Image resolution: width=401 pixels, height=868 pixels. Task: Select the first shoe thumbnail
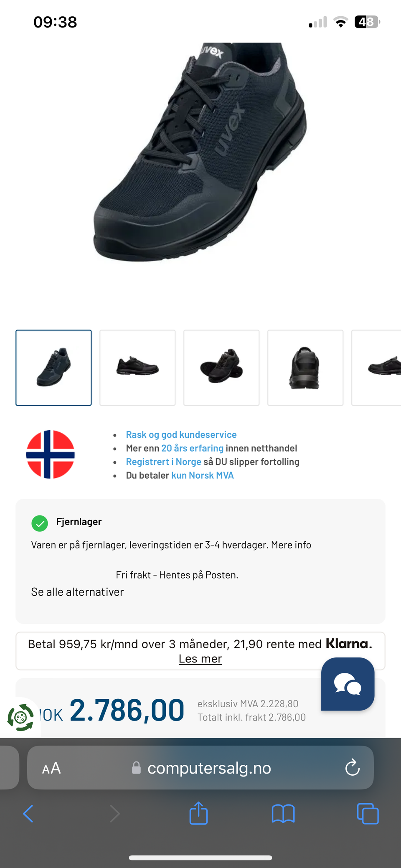pos(53,368)
